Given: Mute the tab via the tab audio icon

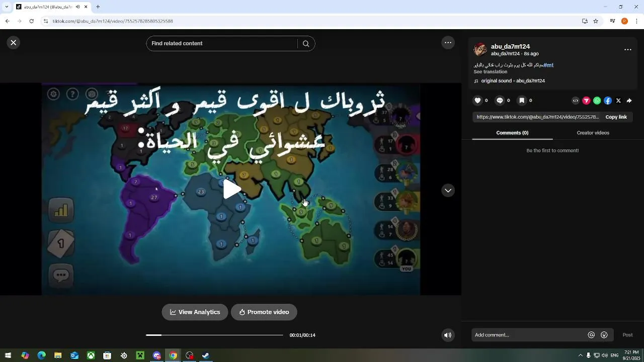Looking at the screenshot, I should pos(78,7).
